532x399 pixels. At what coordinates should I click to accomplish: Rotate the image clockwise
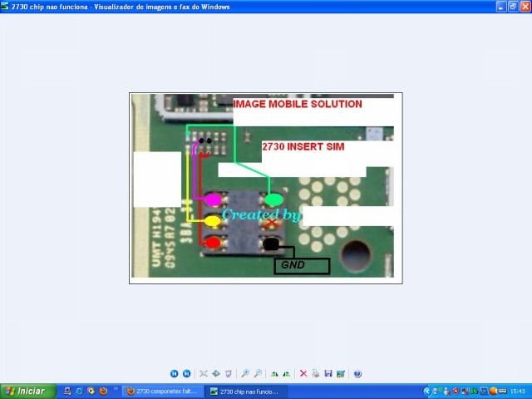click(274, 373)
